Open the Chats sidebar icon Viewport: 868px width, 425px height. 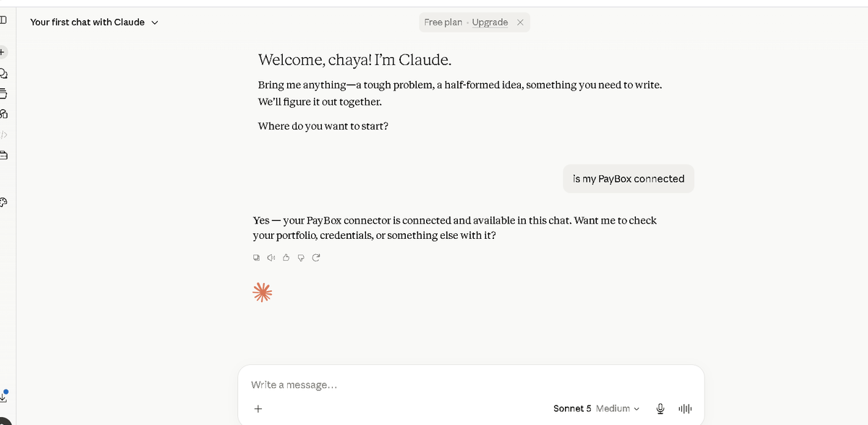coord(3,72)
